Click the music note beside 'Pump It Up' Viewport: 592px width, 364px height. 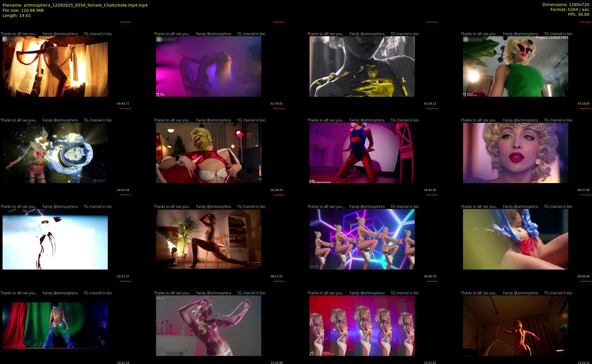(464, 95)
